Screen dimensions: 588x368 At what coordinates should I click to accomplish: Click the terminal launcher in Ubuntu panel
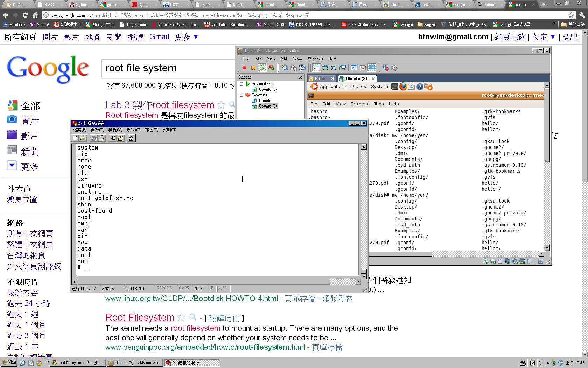coord(395,87)
